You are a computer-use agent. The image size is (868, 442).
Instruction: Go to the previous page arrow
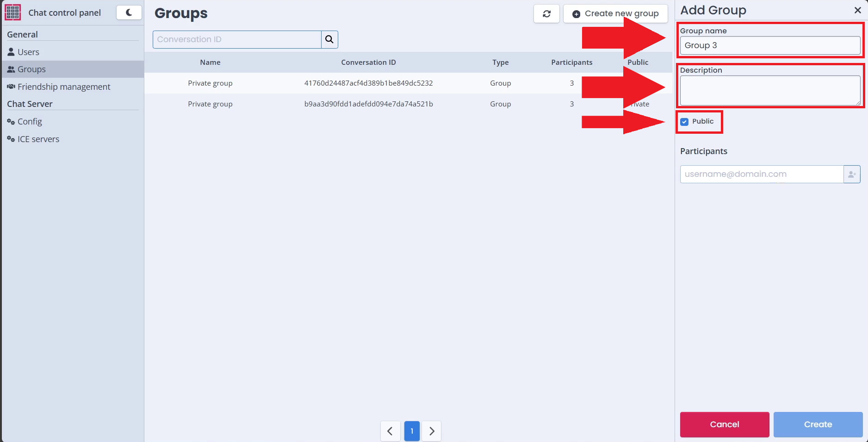pos(390,431)
